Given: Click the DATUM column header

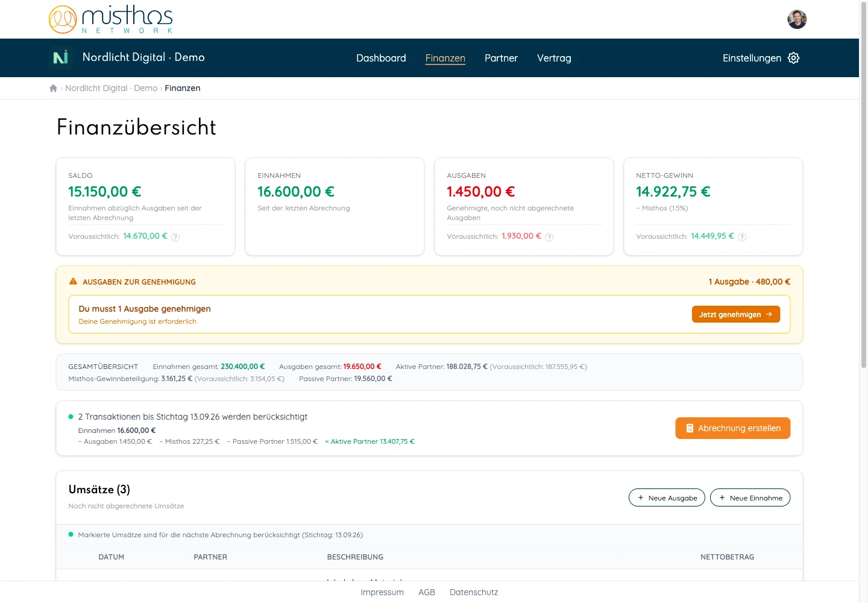Looking at the screenshot, I should [x=112, y=557].
